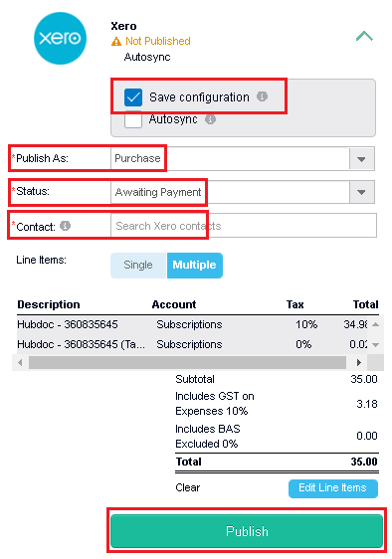Click the Xero logo icon
Screen dimensions: 392x559
click(60, 38)
